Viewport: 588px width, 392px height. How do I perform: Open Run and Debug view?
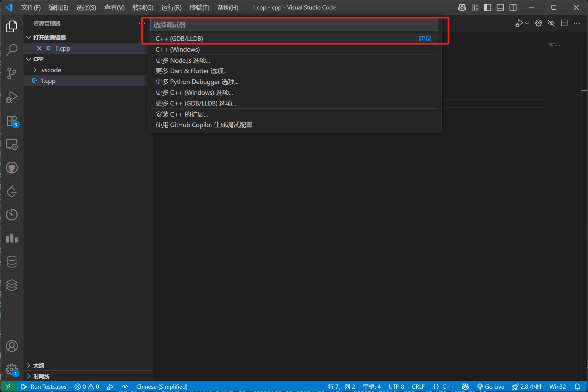pyautogui.click(x=12, y=97)
